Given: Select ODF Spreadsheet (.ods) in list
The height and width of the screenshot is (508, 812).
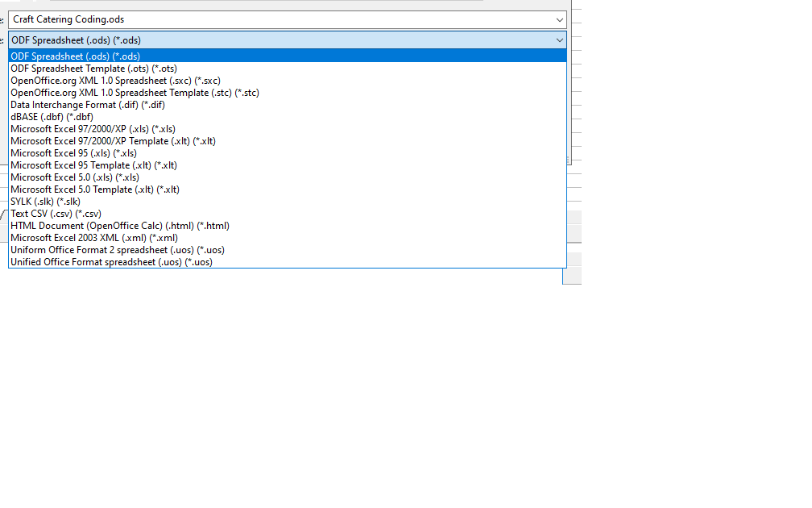Looking at the screenshot, I should (x=288, y=56).
